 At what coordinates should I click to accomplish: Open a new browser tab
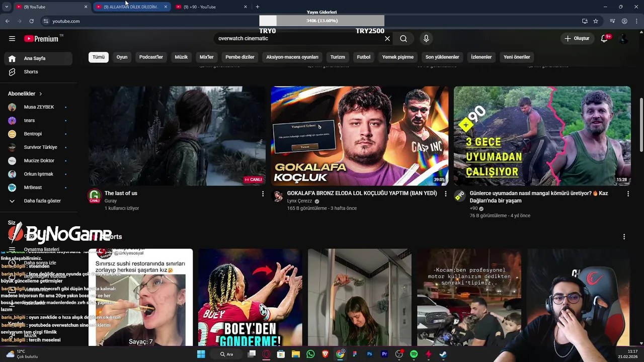coord(258,7)
